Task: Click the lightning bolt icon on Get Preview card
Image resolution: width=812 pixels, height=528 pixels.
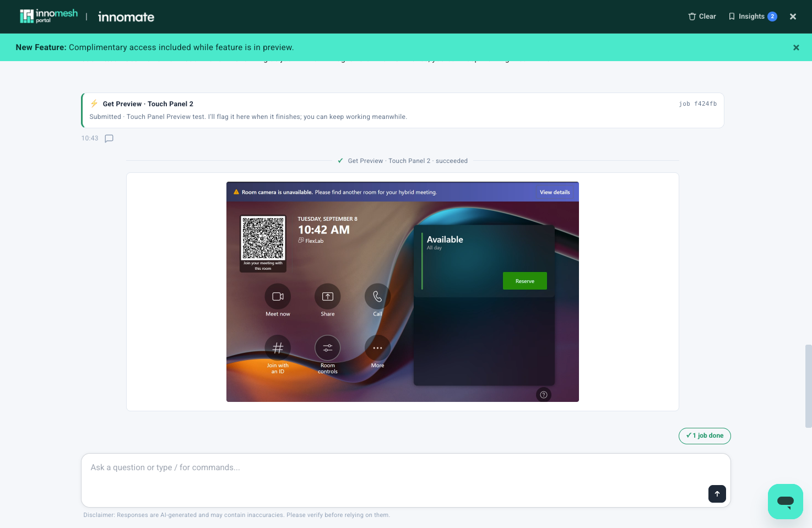Action: click(94, 104)
